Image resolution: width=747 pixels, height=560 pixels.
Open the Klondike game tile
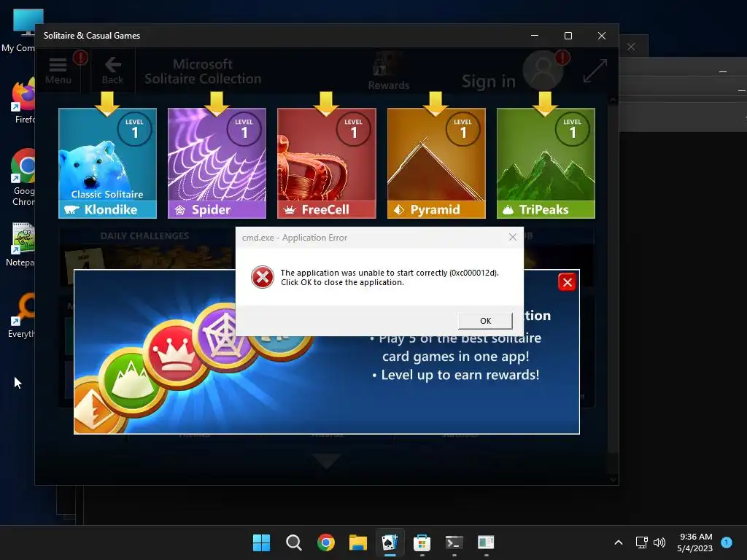click(107, 163)
